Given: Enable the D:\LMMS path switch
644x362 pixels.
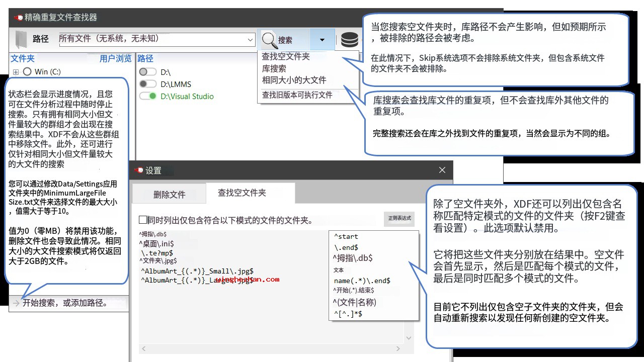Looking at the screenshot, I should click(x=147, y=84).
